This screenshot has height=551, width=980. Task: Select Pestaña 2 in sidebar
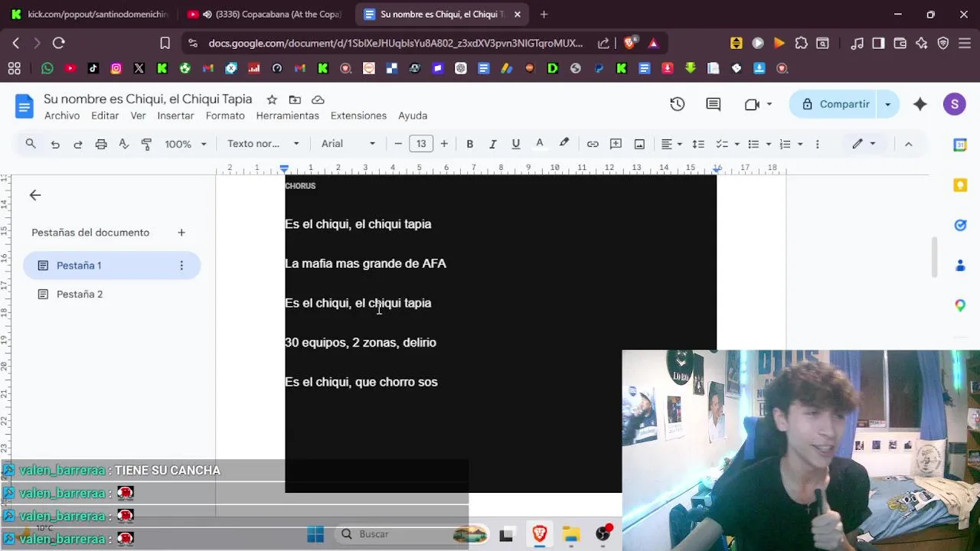pyautogui.click(x=112, y=295)
